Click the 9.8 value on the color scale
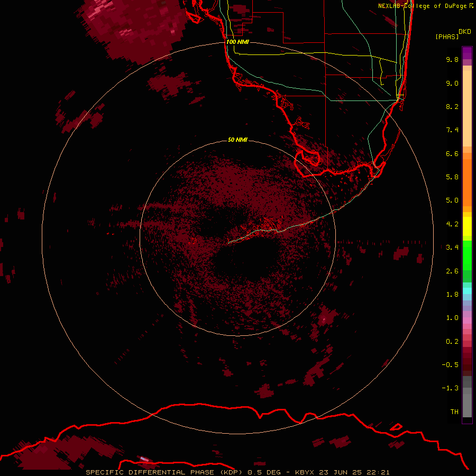Image resolution: width=476 pixels, height=476 pixels. click(x=452, y=59)
